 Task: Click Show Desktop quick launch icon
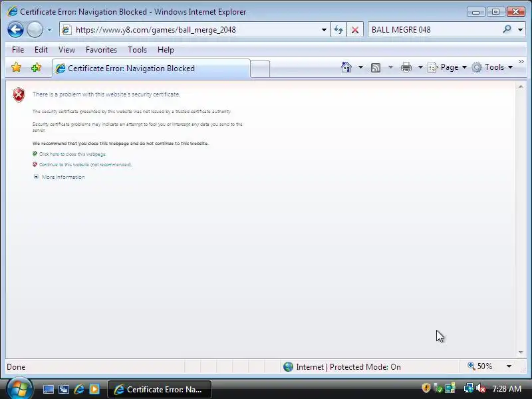tap(48, 389)
